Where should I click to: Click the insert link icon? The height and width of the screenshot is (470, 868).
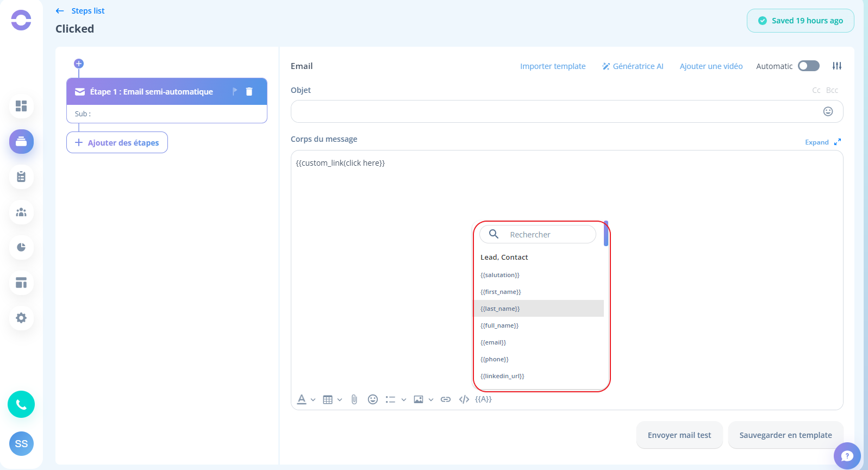[x=446, y=399]
